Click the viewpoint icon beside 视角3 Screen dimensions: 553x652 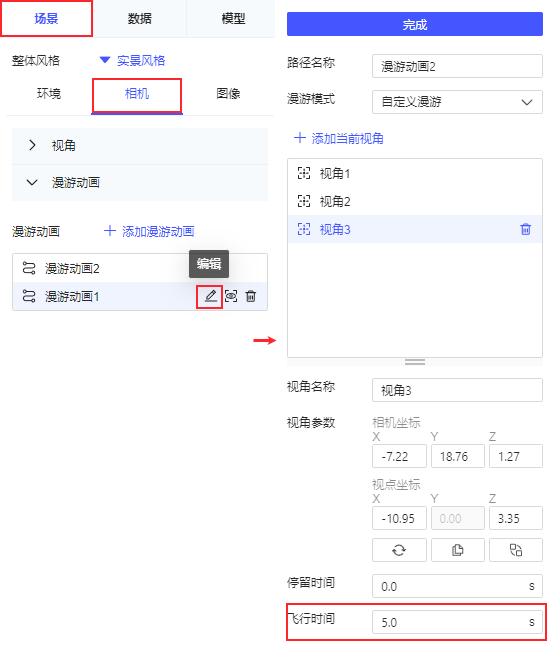point(304,229)
